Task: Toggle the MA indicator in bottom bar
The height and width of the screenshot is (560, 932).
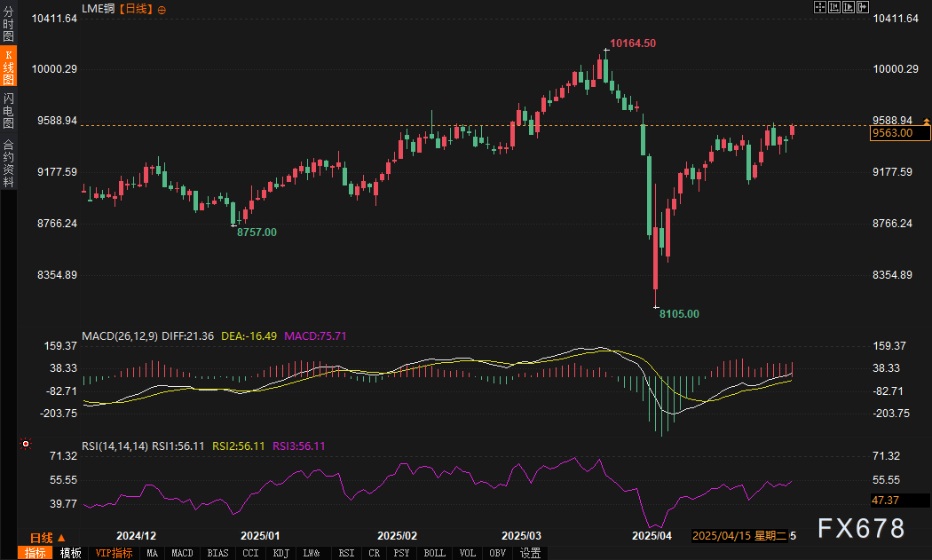Action: (152, 553)
